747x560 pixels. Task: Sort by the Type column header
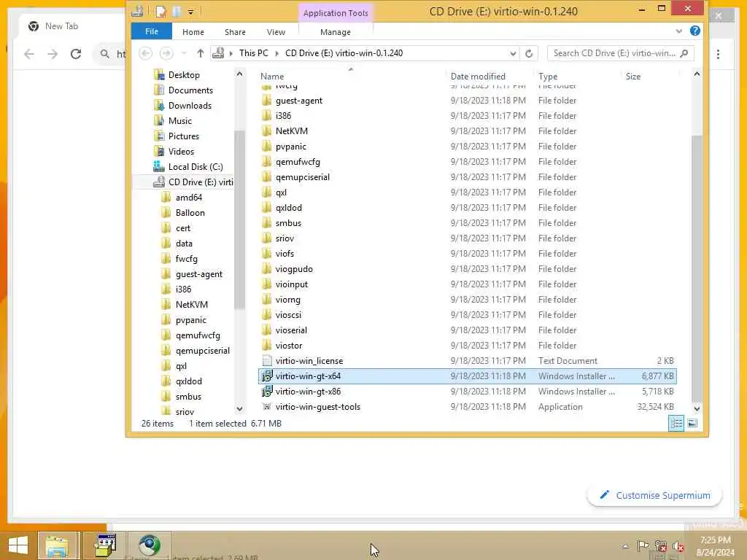point(548,76)
